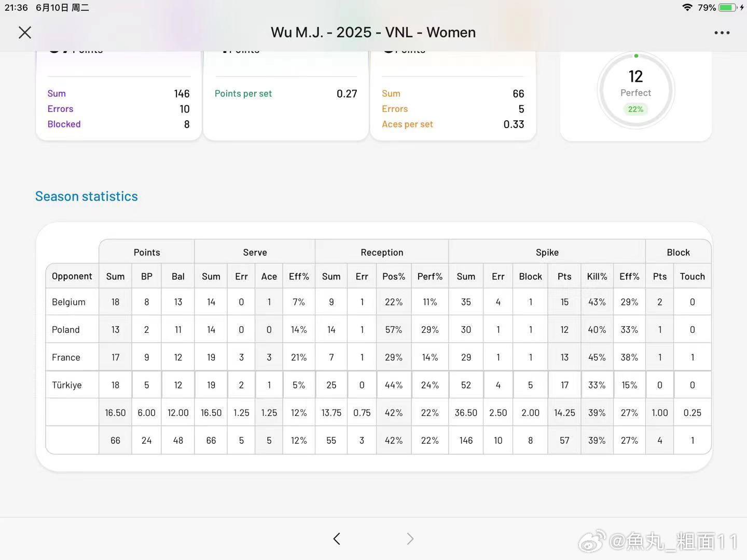Image resolution: width=747 pixels, height=560 pixels.
Task: Tap the green 22% badge
Action: point(636,109)
